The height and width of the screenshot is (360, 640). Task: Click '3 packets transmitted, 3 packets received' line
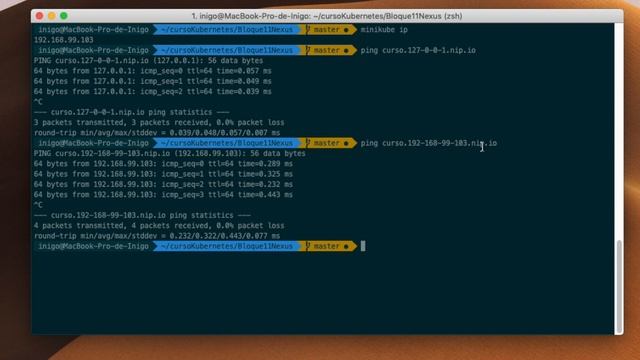point(159,122)
